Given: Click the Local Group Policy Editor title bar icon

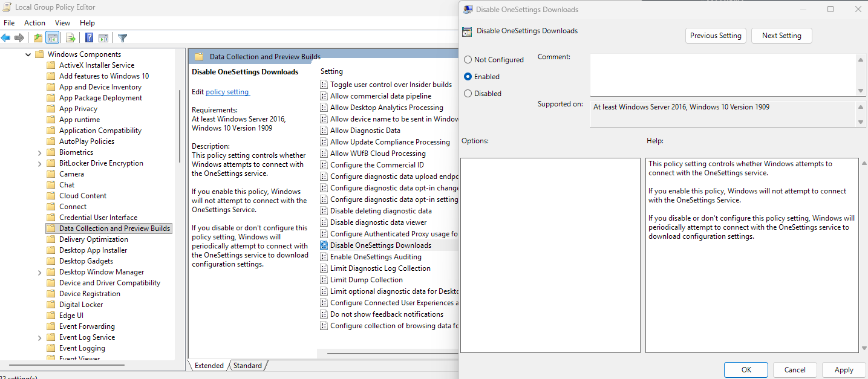Looking at the screenshot, I should point(7,7).
